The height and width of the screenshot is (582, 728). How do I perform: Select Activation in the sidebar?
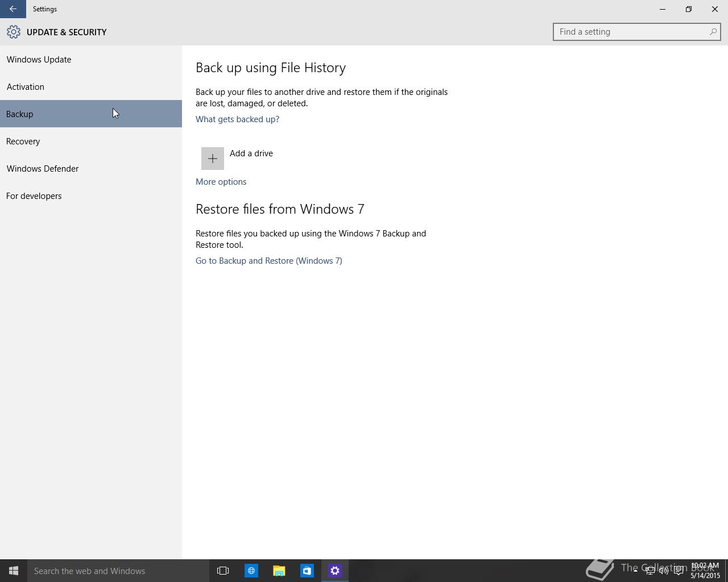click(91, 86)
